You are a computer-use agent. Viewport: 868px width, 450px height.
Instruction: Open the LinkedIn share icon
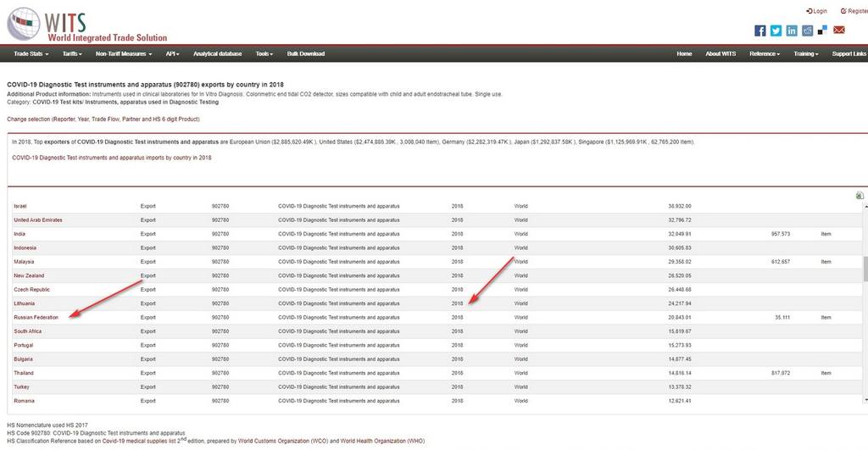792,31
